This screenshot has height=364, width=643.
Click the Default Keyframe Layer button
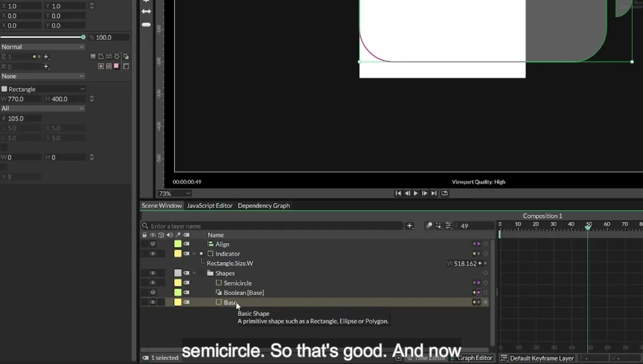(x=538, y=358)
